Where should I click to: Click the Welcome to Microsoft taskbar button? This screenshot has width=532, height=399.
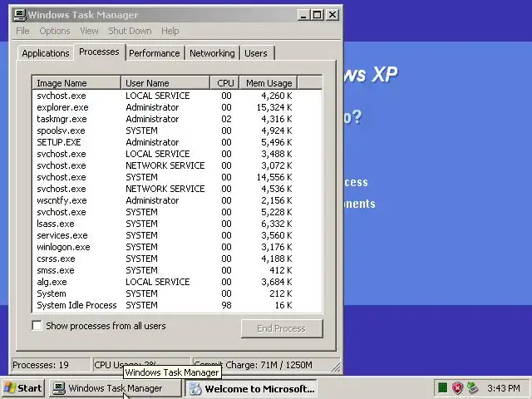pos(251,388)
